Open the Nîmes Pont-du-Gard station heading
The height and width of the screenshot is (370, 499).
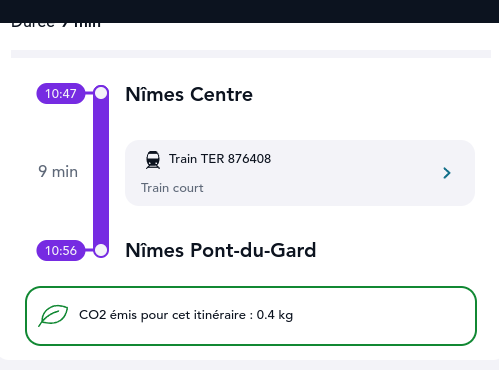(221, 250)
